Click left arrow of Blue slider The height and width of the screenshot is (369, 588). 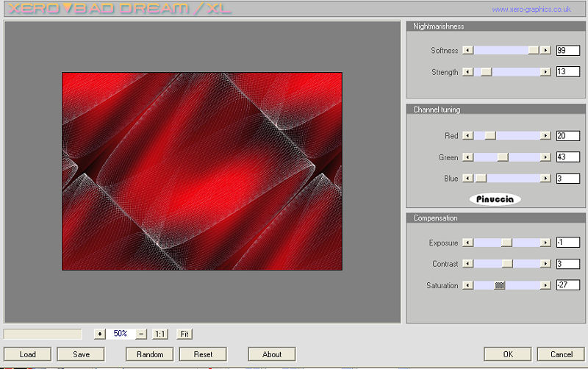pos(467,178)
